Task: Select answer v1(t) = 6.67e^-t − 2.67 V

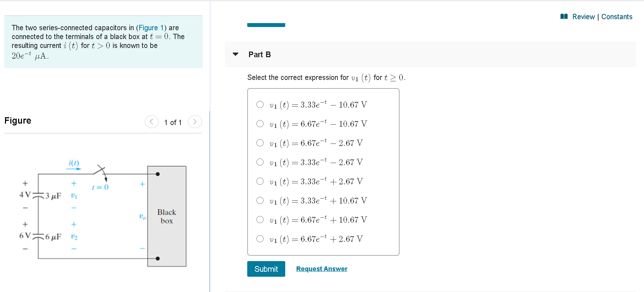Action: 260,143
